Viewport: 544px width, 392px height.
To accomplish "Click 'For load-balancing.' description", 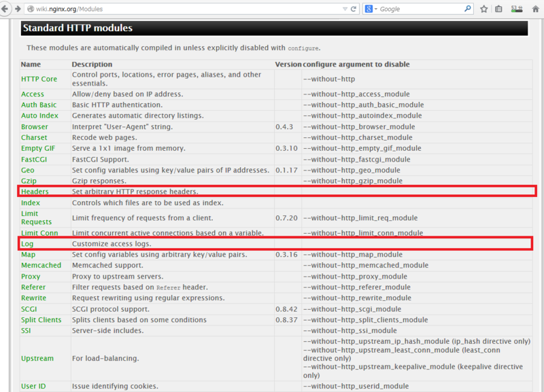I will (105, 359).
